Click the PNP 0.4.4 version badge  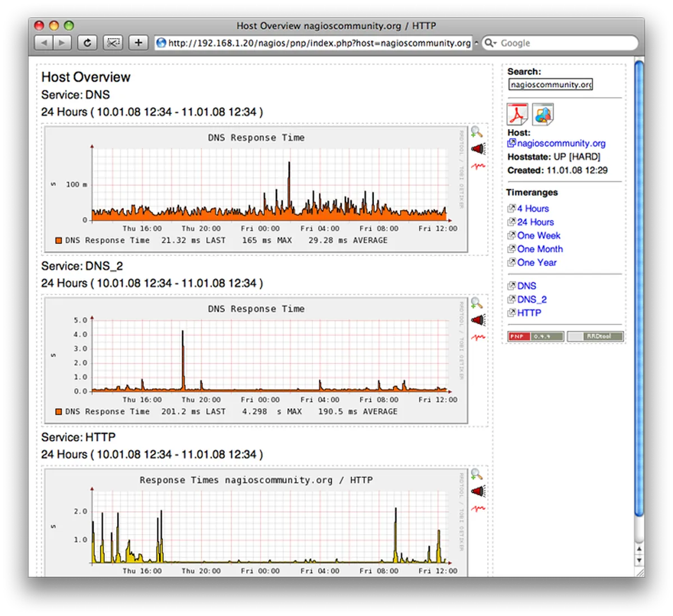point(536,336)
